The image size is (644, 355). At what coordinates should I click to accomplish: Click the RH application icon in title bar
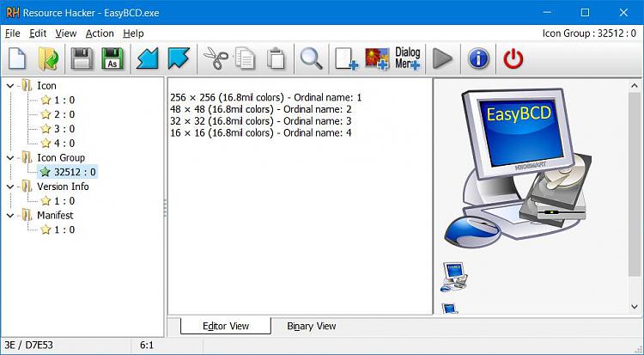pyautogui.click(x=13, y=13)
